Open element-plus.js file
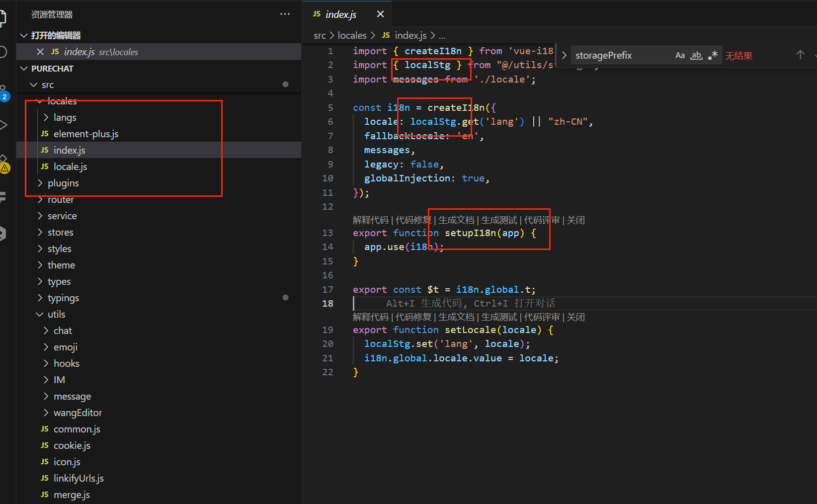 (x=86, y=134)
